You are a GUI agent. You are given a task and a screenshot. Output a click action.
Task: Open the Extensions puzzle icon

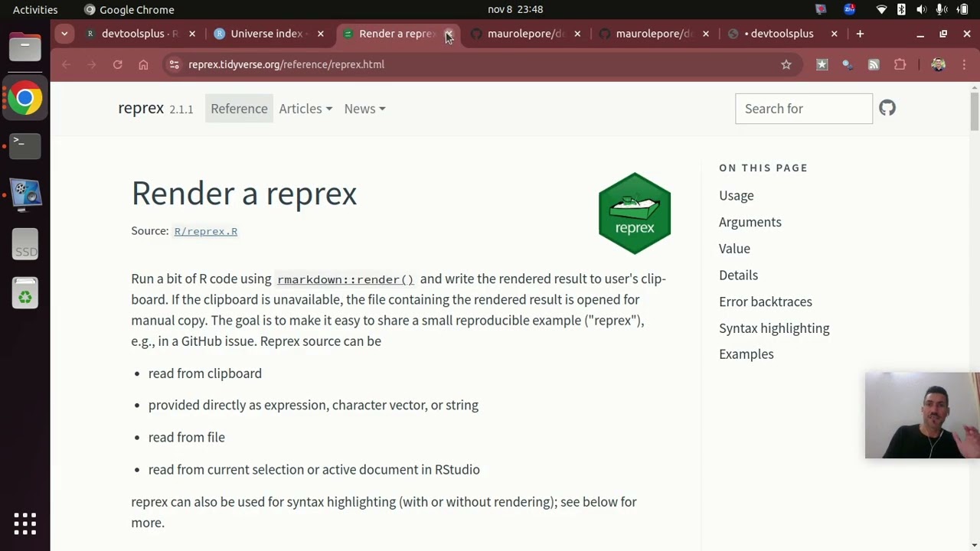pos(900,64)
